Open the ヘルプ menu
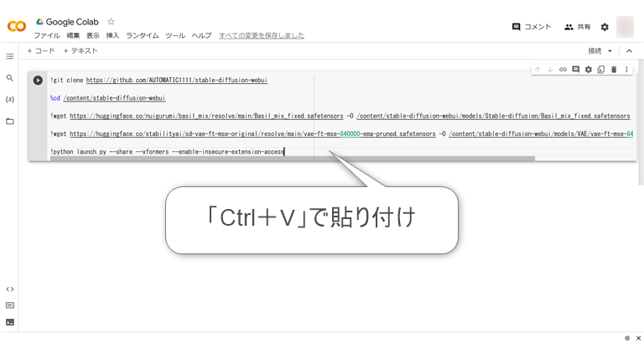This screenshot has height=355, width=644. tap(201, 36)
